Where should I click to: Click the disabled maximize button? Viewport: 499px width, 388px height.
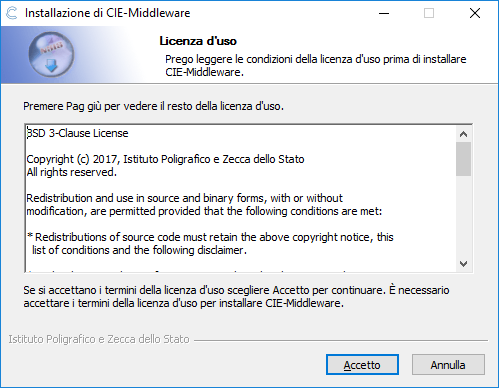pos(429,13)
